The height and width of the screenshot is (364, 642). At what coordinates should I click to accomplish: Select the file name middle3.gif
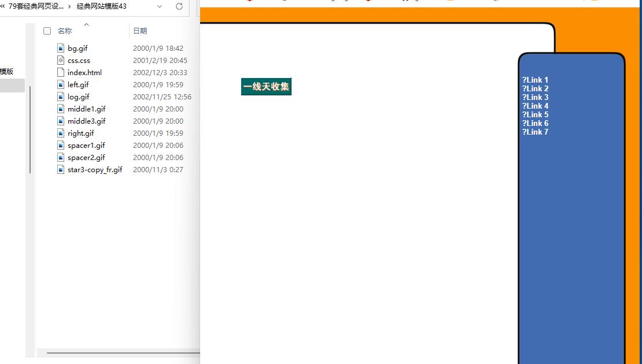pyautogui.click(x=87, y=121)
